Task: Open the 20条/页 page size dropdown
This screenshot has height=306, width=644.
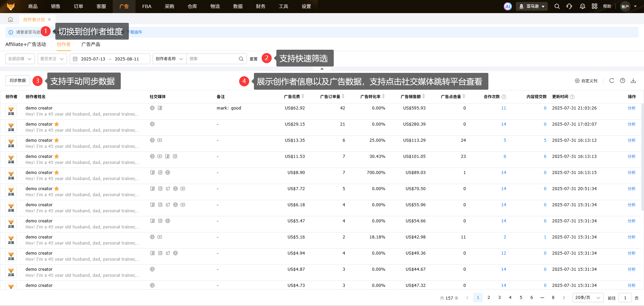Action: click(588, 298)
